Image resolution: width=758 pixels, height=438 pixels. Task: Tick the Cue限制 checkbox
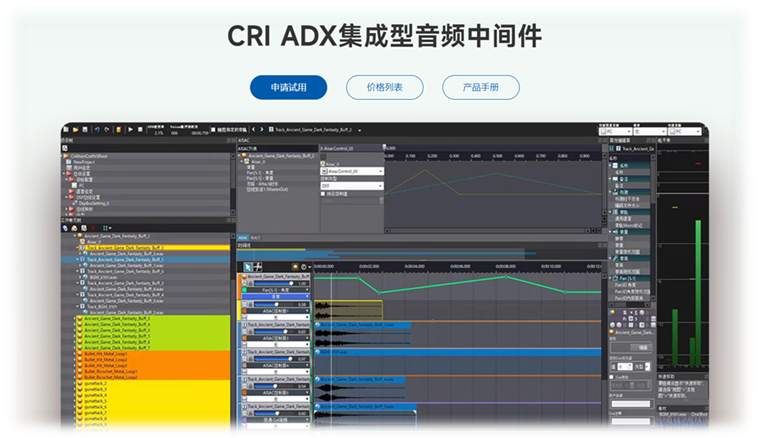click(x=612, y=377)
